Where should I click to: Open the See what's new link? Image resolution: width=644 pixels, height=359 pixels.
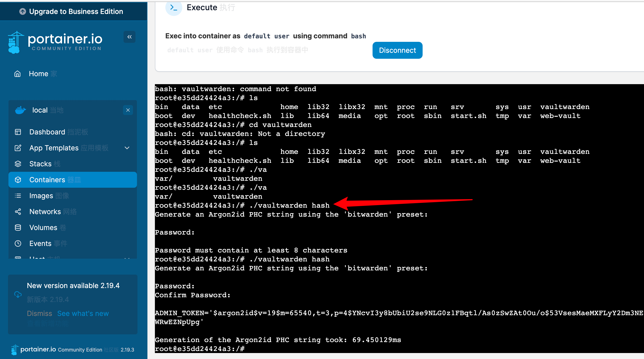[x=83, y=313]
